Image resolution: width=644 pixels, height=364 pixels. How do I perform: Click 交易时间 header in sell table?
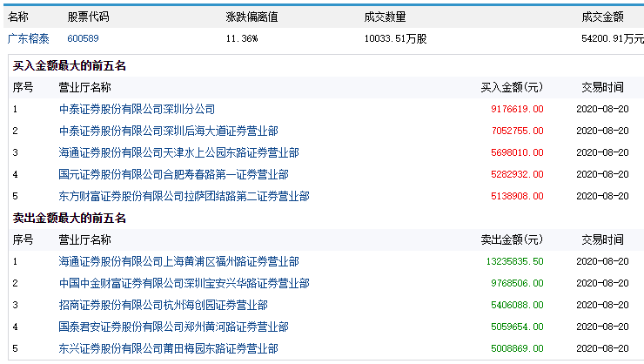point(602,239)
